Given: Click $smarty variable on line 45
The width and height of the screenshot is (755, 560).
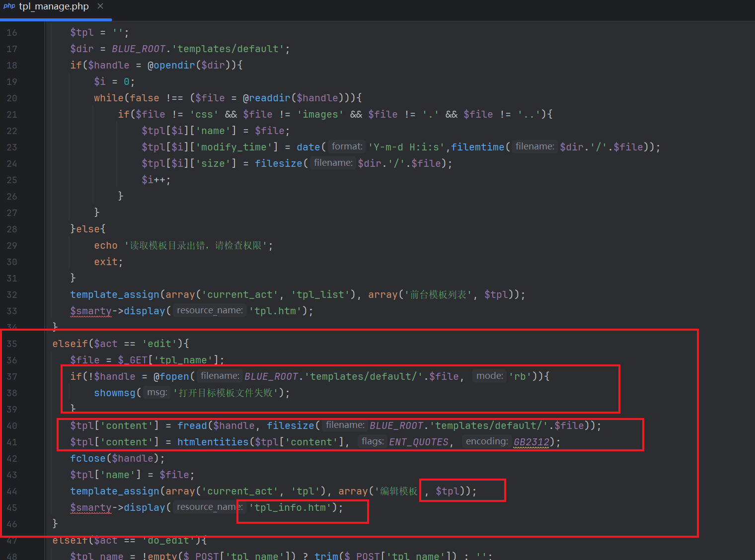Looking at the screenshot, I should point(91,507).
